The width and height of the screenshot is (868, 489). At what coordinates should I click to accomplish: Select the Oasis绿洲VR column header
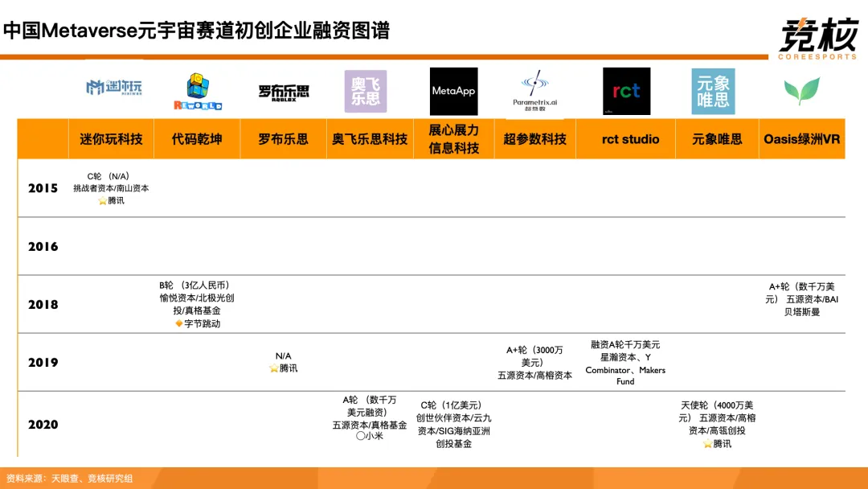coord(802,139)
